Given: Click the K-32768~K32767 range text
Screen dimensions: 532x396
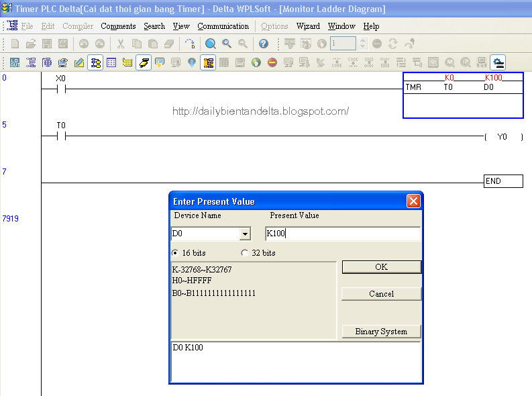Looking at the screenshot, I should point(202,270).
